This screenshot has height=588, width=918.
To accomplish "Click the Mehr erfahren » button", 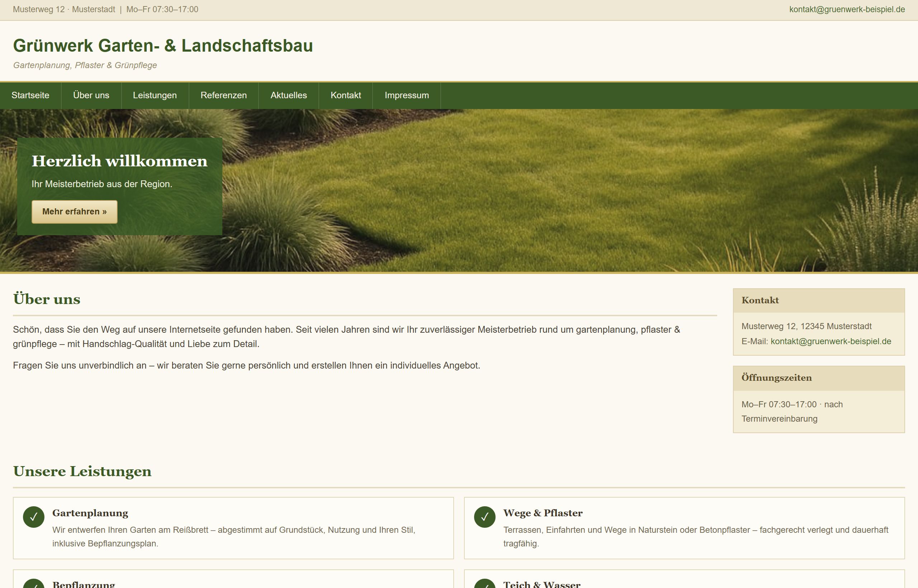I will 75,212.
